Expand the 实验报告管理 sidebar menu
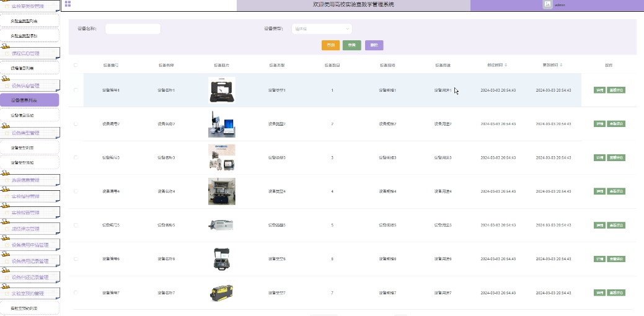 click(30, 213)
